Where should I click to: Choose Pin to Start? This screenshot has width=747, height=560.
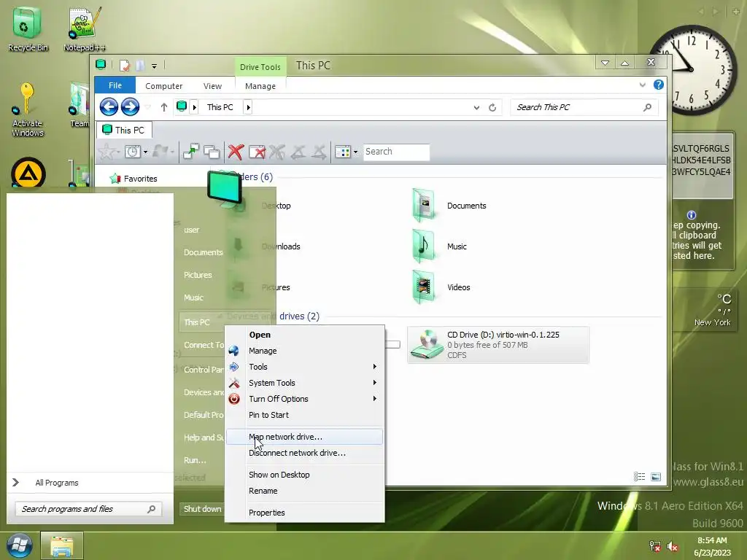tap(304, 415)
